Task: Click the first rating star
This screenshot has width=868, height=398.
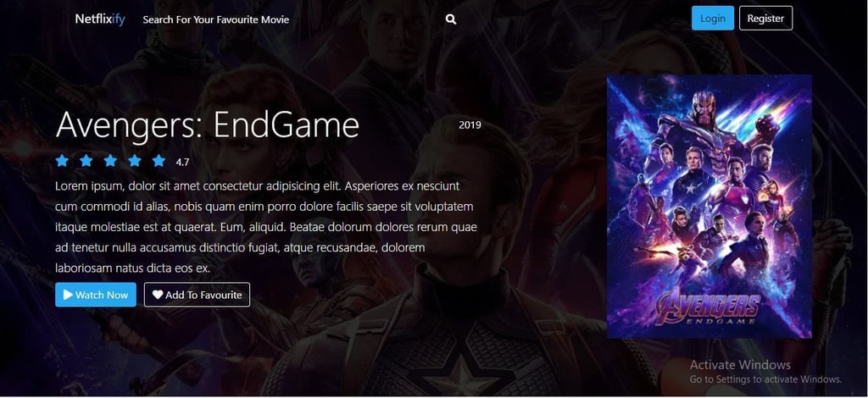Action: point(62,161)
